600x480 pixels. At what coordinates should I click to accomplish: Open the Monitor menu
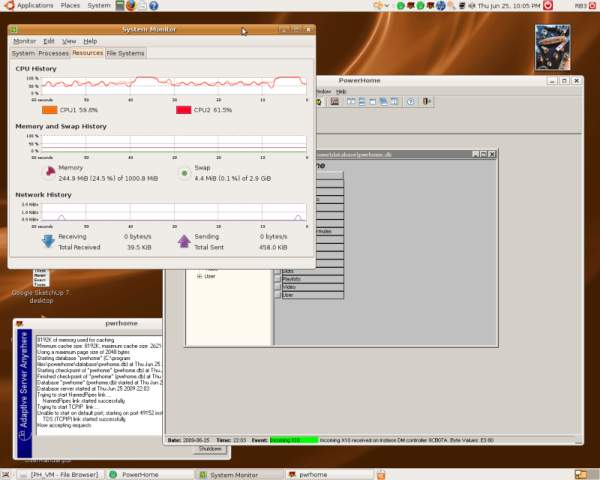click(25, 41)
